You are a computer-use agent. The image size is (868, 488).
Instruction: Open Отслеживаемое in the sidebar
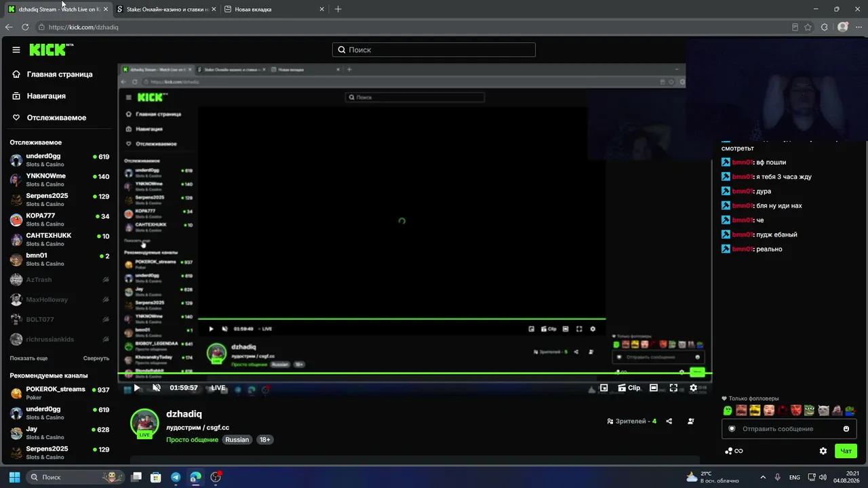click(56, 117)
